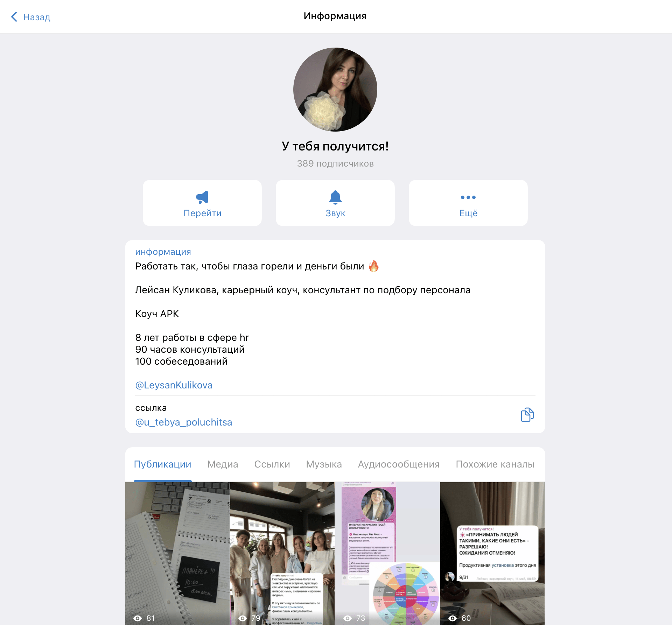The image size is (672, 625).
Task: Switch to the Медиа tab
Action: tap(223, 464)
